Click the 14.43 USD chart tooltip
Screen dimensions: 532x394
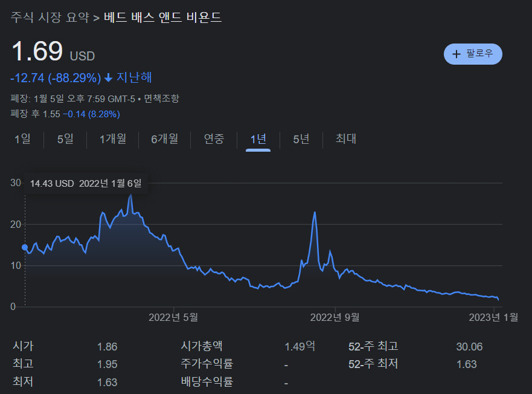point(86,184)
